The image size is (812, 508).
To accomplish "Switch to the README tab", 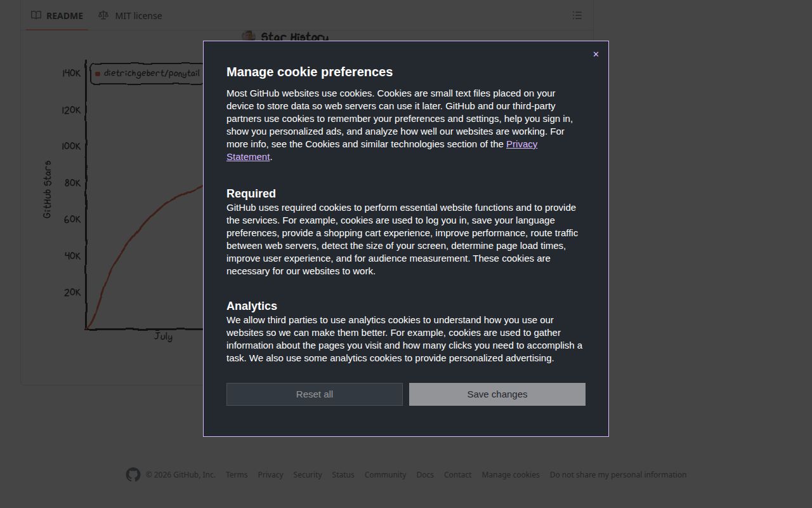I will [x=57, y=15].
